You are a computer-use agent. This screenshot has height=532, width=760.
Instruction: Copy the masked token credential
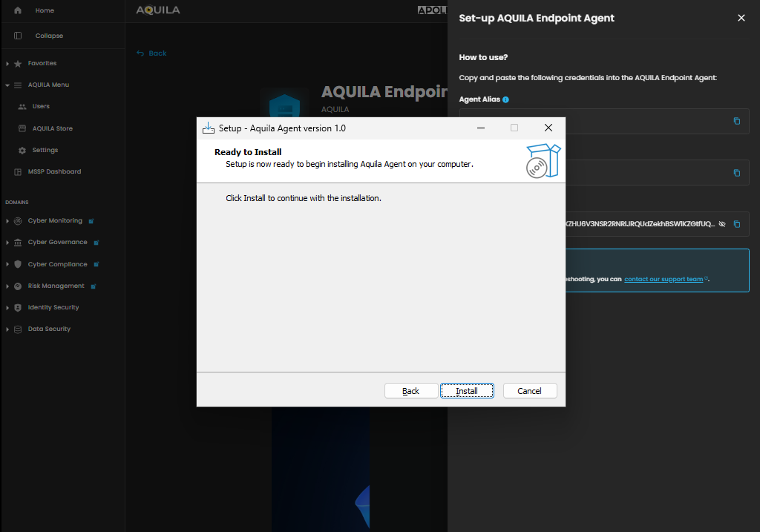pos(736,224)
